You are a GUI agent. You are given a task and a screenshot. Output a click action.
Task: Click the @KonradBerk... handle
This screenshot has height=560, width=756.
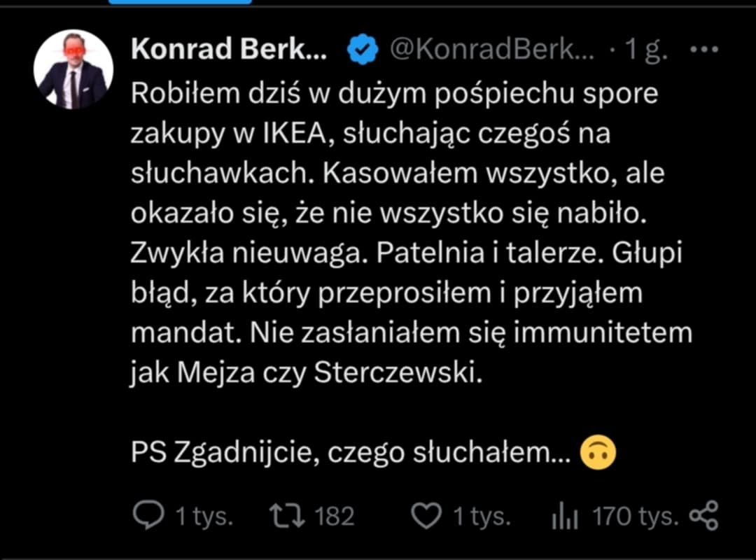pyautogui.click(x=491, y=50)
